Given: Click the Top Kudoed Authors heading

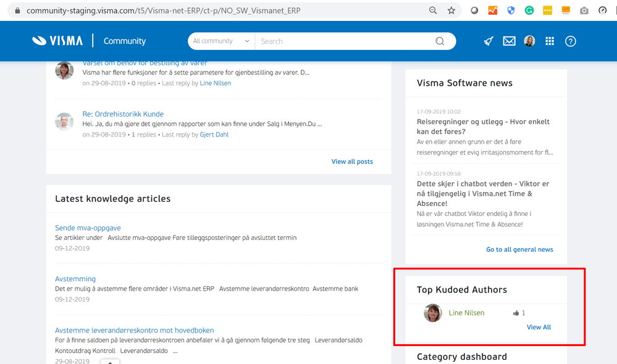Looking at the screenshot, I should pyautogui.click(x=462, y=290).
